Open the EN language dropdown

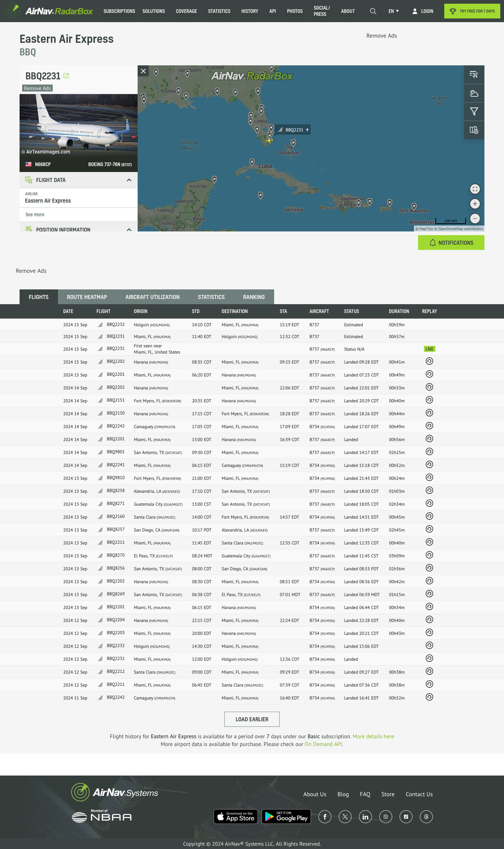click(394, 11)
